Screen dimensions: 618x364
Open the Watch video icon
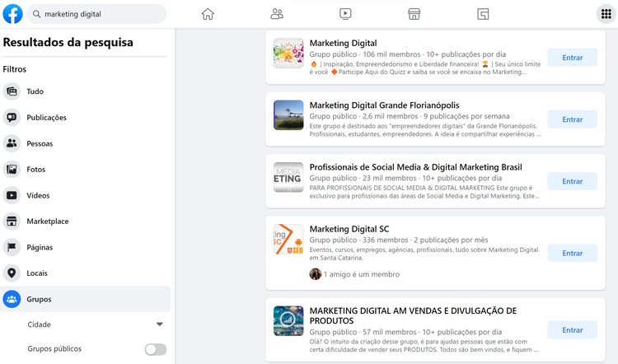(345, 14)
